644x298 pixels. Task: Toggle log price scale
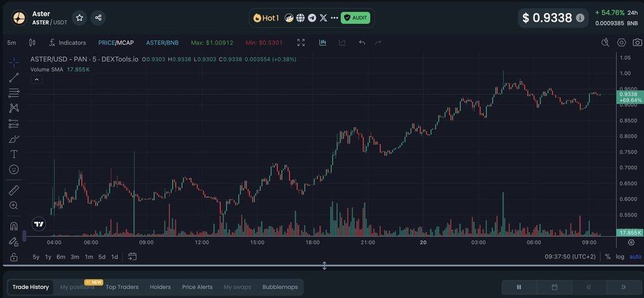[620, 257]
